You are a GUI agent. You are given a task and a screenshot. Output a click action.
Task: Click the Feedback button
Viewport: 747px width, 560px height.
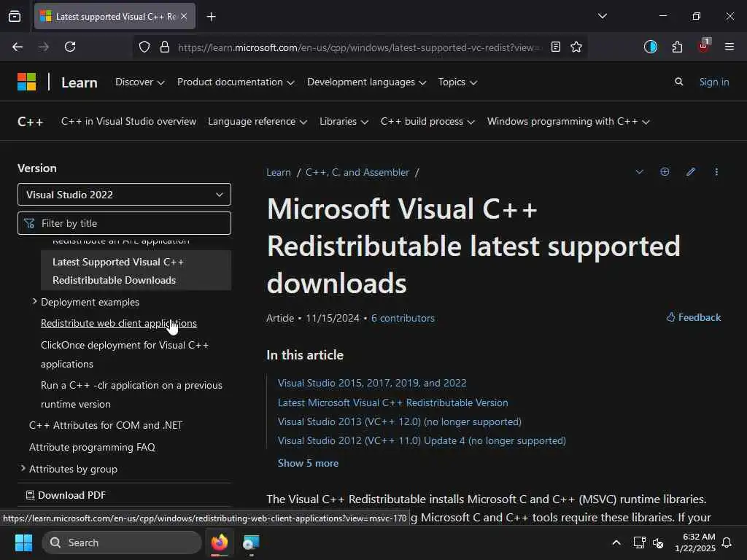click(x=693, y=317)
